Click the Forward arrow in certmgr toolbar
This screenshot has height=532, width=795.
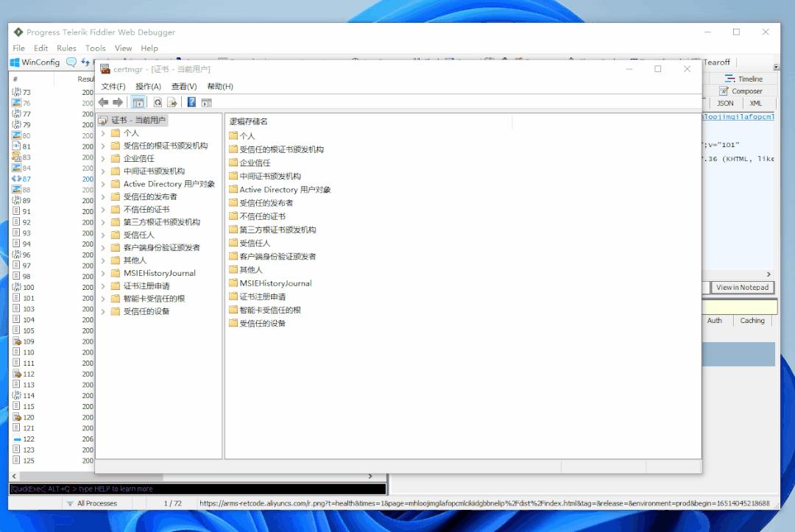116,102
